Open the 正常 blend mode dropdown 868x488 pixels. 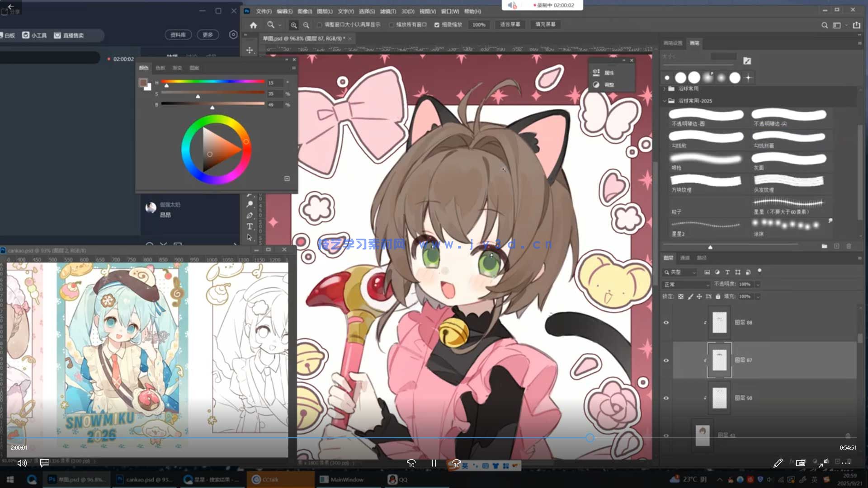(686, 285)
